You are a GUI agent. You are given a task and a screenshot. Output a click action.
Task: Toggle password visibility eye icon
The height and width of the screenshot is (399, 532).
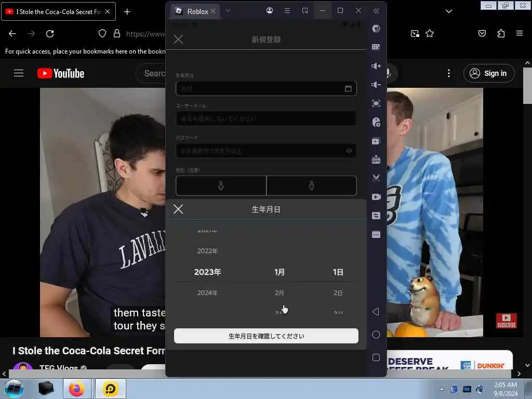tap(349, 151)
